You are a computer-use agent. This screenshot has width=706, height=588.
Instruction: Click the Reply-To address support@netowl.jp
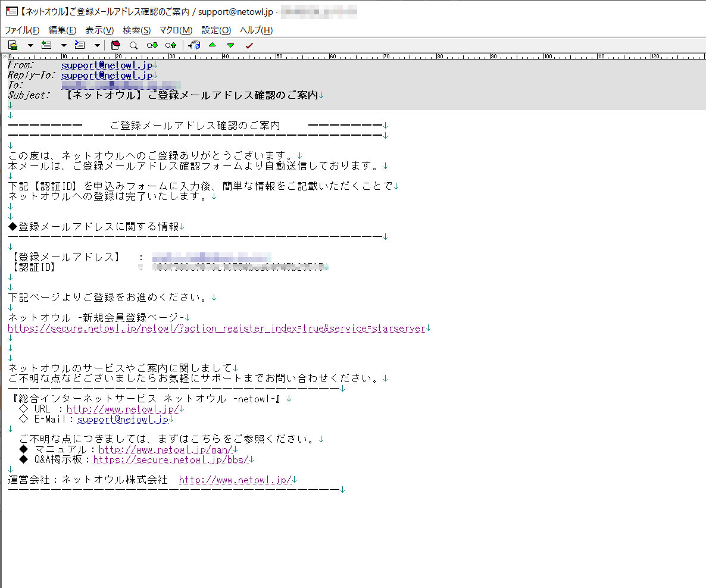pos(107,75)
